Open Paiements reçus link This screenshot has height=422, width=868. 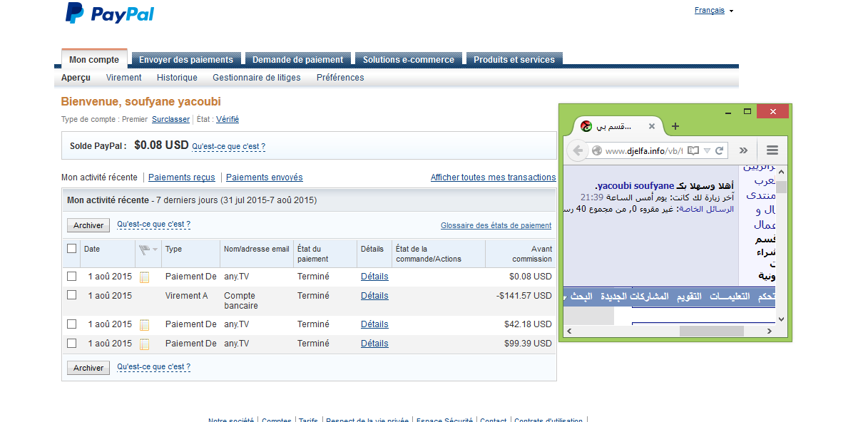(182, 177)
